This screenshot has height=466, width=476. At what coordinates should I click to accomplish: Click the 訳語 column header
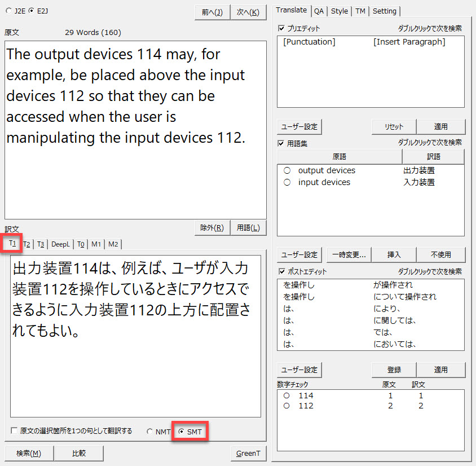tap(433, 156)
